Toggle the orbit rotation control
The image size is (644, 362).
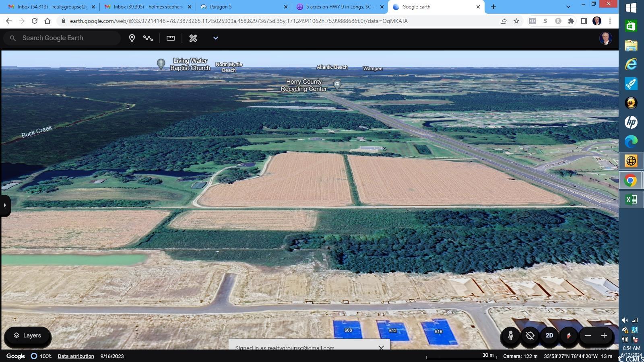click(x=530, y=335)
